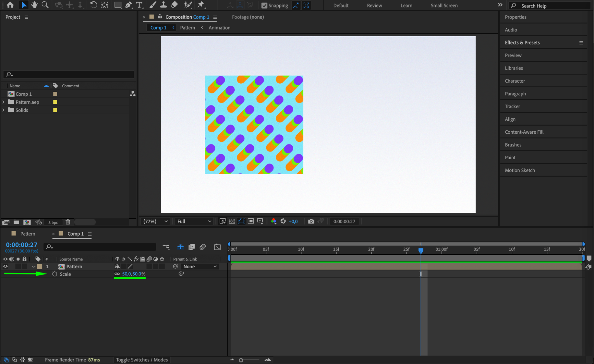
Task: Toggle the Scale constrain proportions link
Action: coord(117,274)
